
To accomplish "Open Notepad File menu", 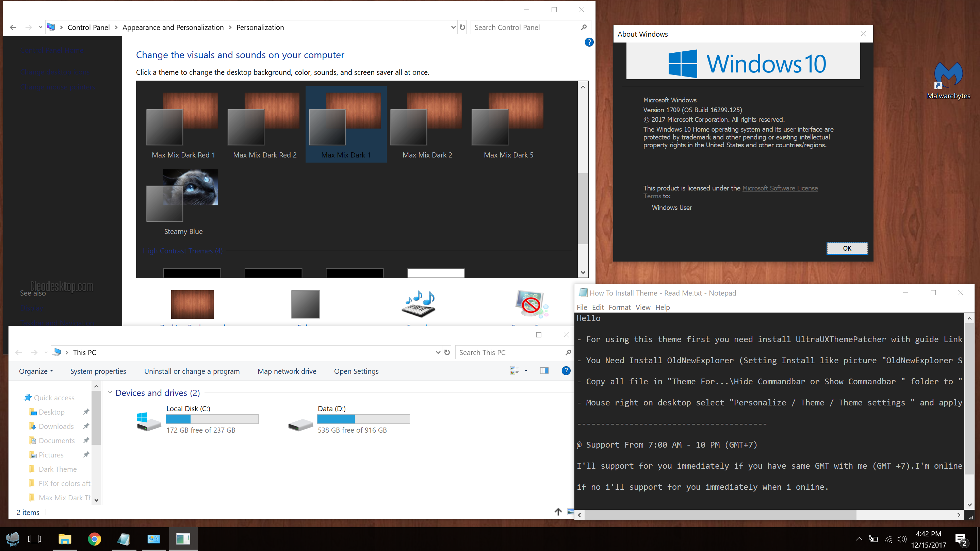I will (x=582, y=307).
